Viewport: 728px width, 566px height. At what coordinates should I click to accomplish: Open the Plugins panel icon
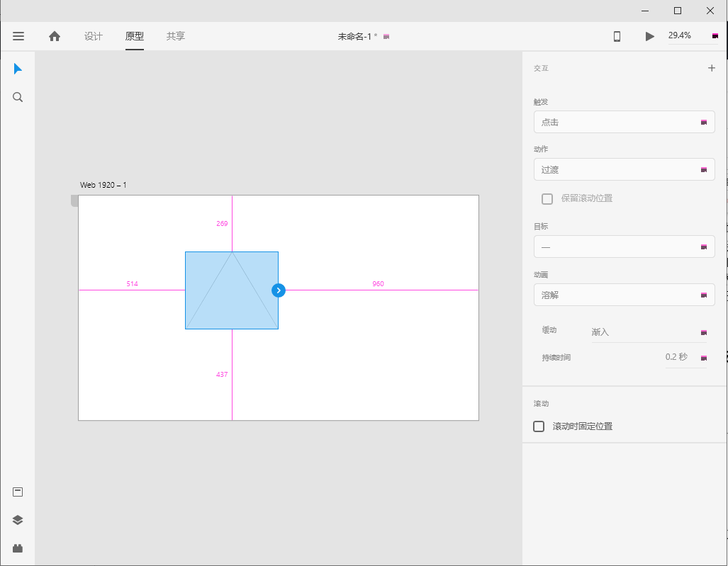[x=18, y=548]
